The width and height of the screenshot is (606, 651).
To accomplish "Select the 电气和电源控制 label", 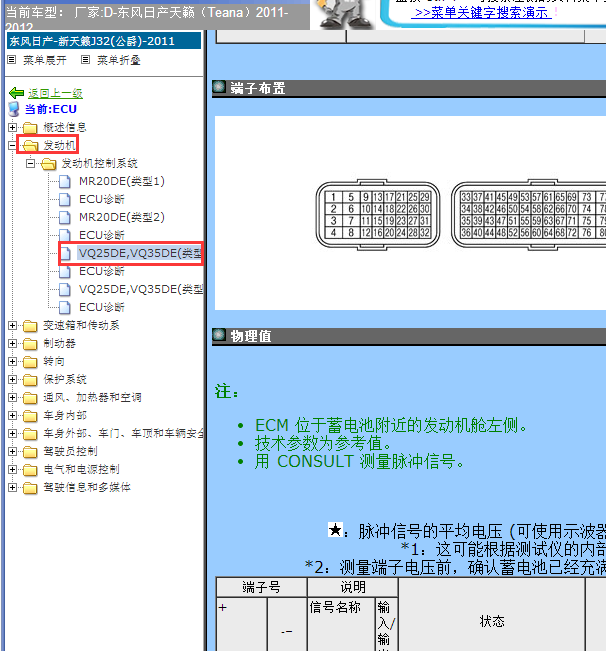I will coord(81,469).
